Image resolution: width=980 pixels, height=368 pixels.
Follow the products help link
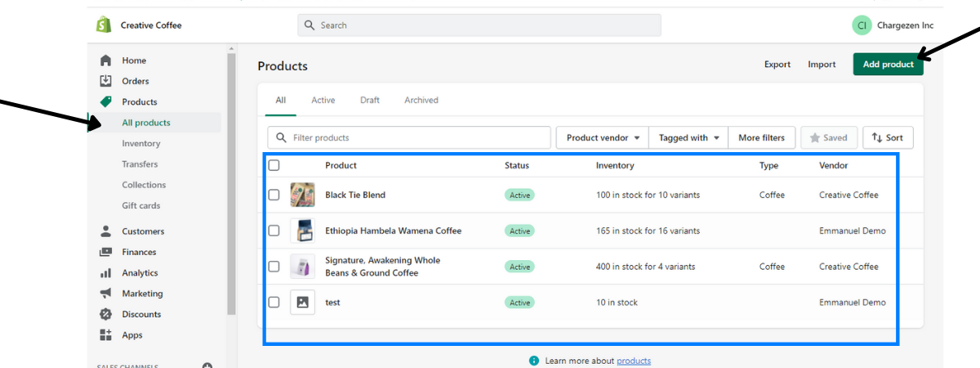(x=634, y=361)
